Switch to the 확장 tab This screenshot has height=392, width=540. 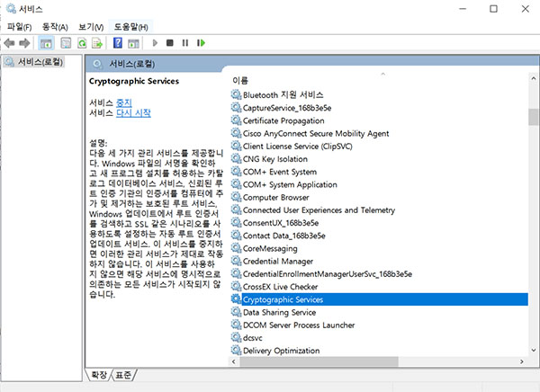(x=99, y=375)
